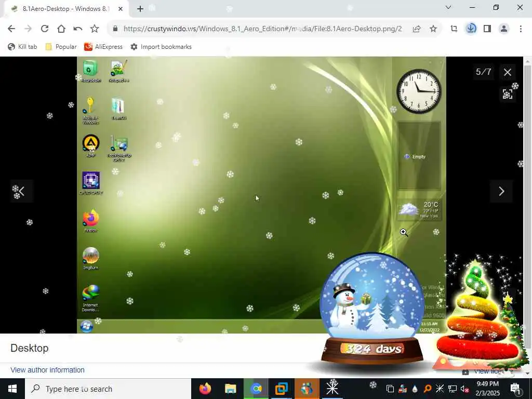Open the browser home page
532x399 pixels.
[x=61, y=29]
